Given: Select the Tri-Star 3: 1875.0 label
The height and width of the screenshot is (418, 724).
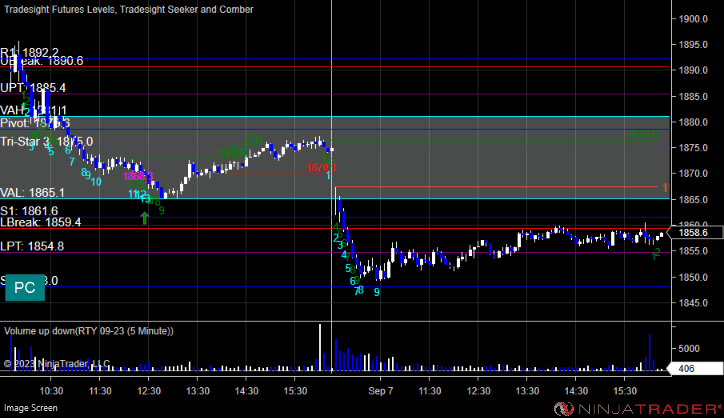Looking at the screenshot, I should [x=46, y=141].
